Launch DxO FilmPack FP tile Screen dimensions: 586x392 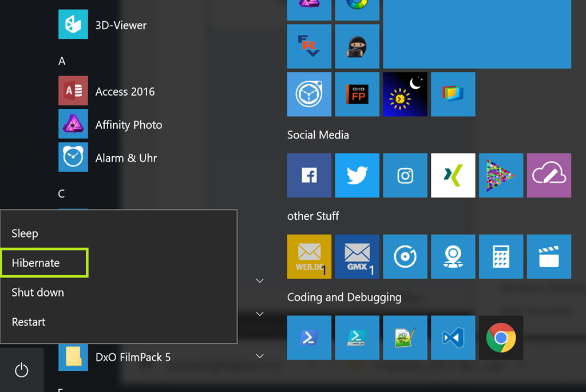tap(357, 94)
